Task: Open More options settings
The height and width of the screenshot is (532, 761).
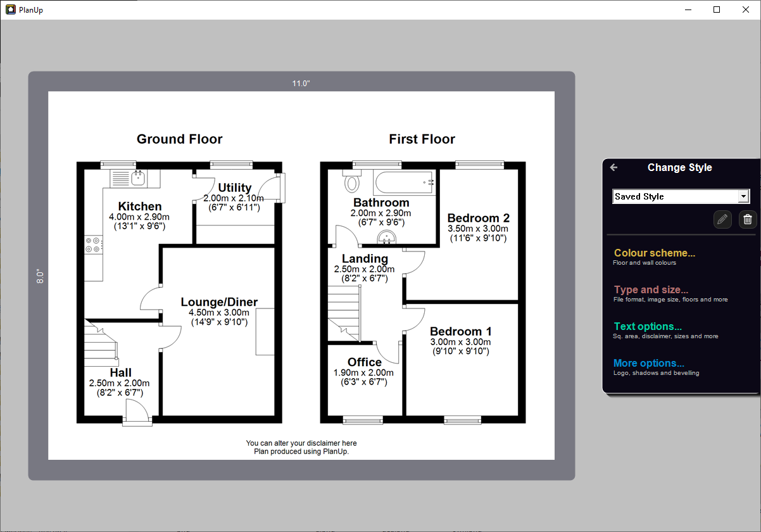Action: pos(656,367)
